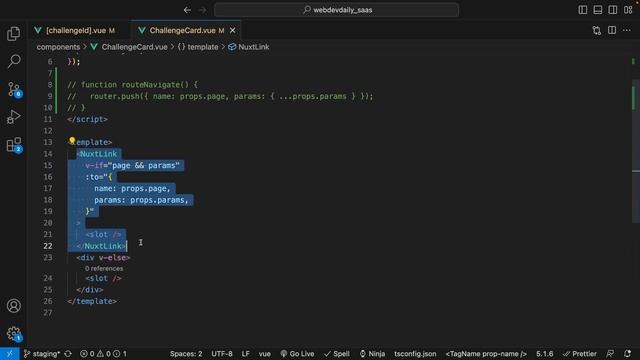The width and height of the screenshot is (640, 360).
Task: Toggle the bottom panel visibility
Action: point(598,10)
